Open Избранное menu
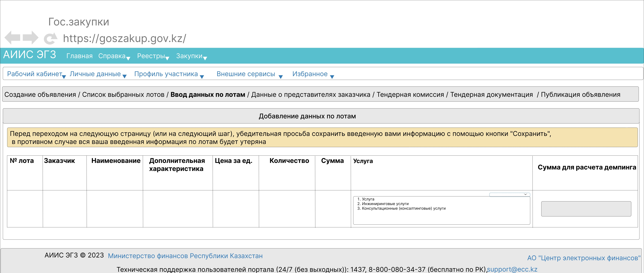The height and width of the screenshot is (273, 644). click(x=310, y=74)
